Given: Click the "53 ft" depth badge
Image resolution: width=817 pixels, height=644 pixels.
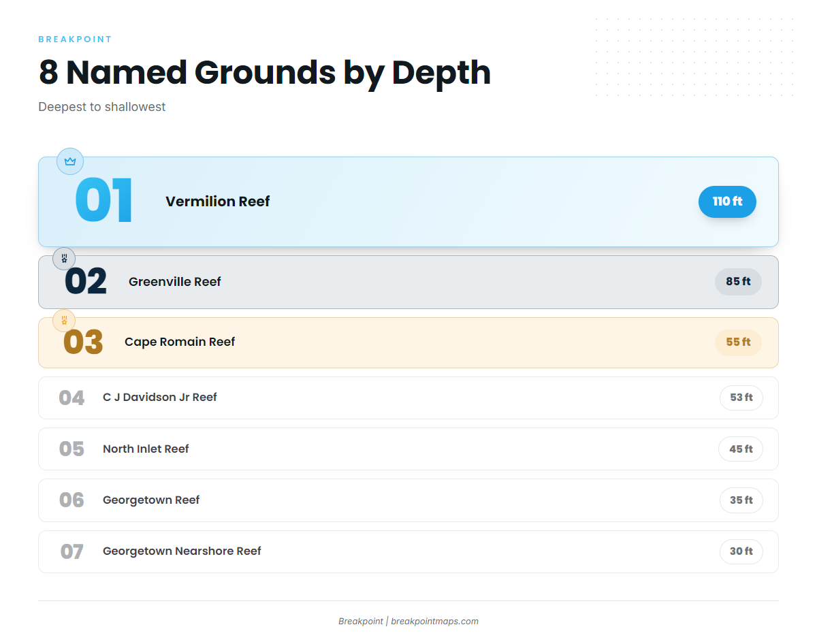Looking at the screenshot, I should 741,398.
